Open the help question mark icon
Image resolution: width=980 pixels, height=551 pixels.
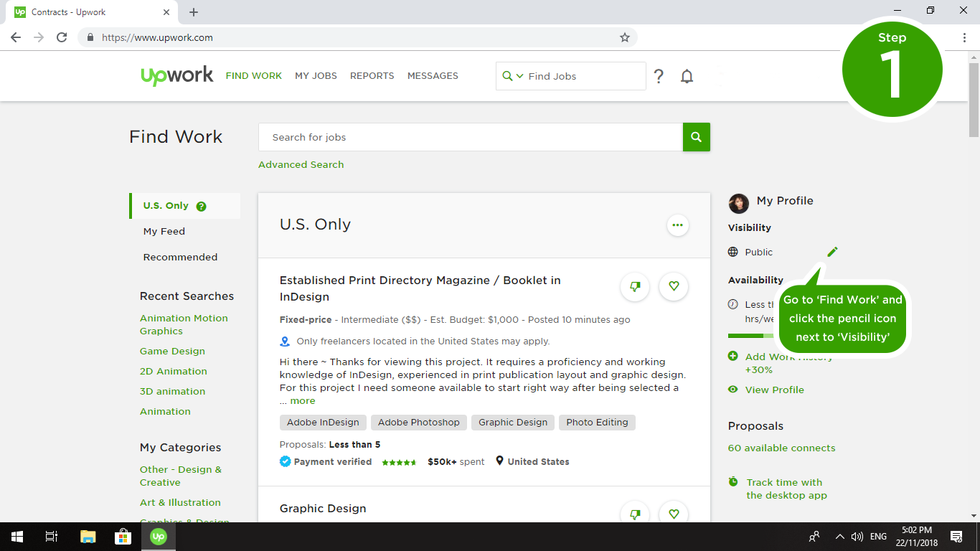click(x=659, y=76)
